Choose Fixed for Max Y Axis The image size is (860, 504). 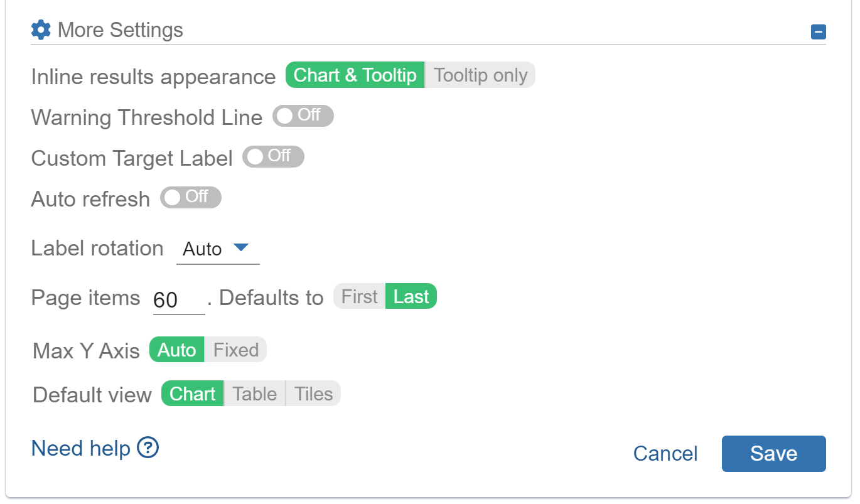[236, 350]
